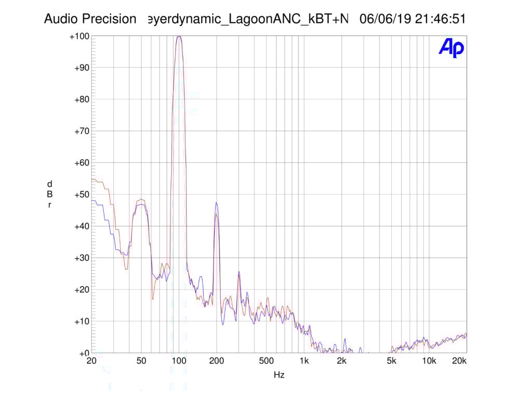This screenshot has width=532, height=399.
Task: Click the small spike near 300 Hz
Action: pyautogui.click(x=239, y=272)
